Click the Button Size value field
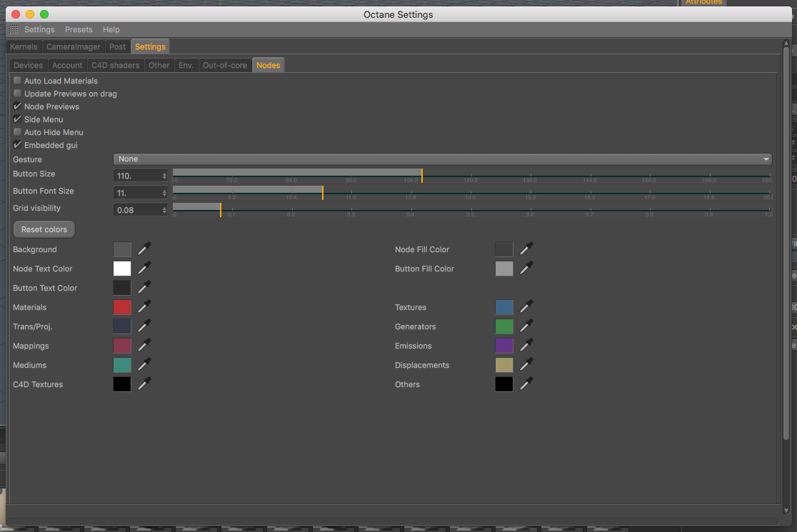This screenshot has width=797, height=532. coord(137,176)
